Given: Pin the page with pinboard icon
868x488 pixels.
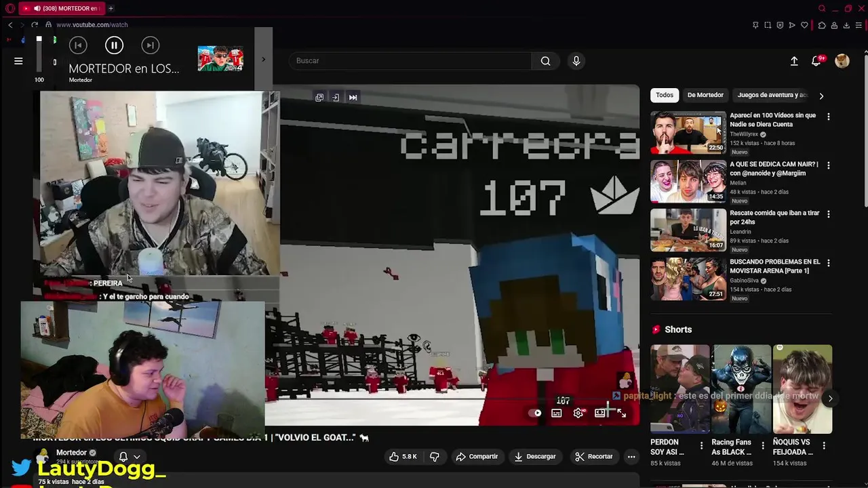Looking at the screenshot, I should coord(755,25).
